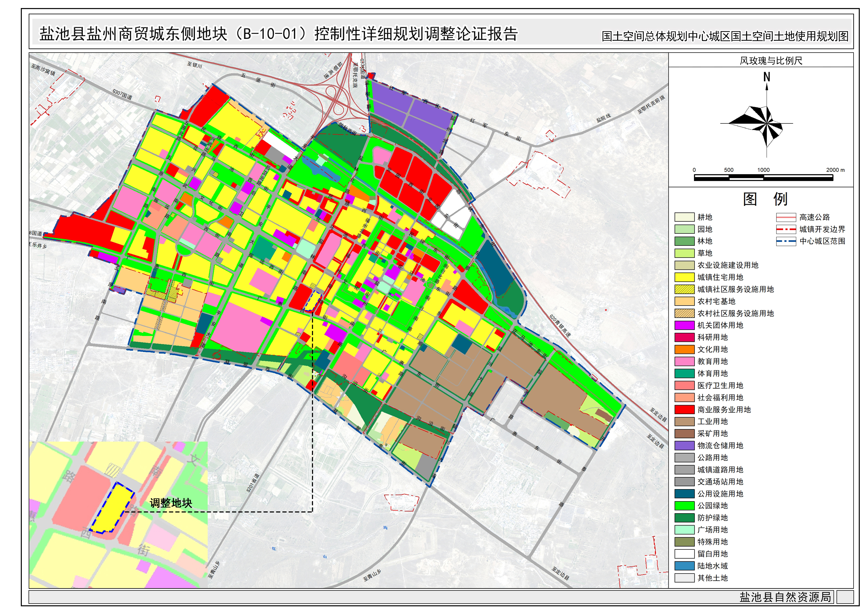The width and height of the screenshot is (868, 614).
Task: Click the red 商业服务业用地 legend swatch
Action: (x=684, y=409)
